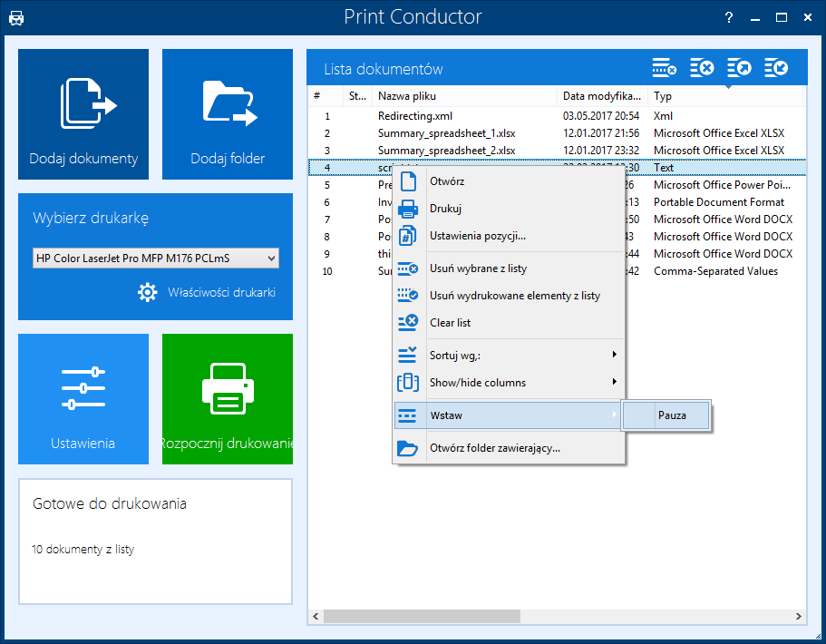The width and height of the screenshot is (826, 644).
Task: Select Usuń wydrukowane elementy z listy
Action: click(x=509, y=296)
